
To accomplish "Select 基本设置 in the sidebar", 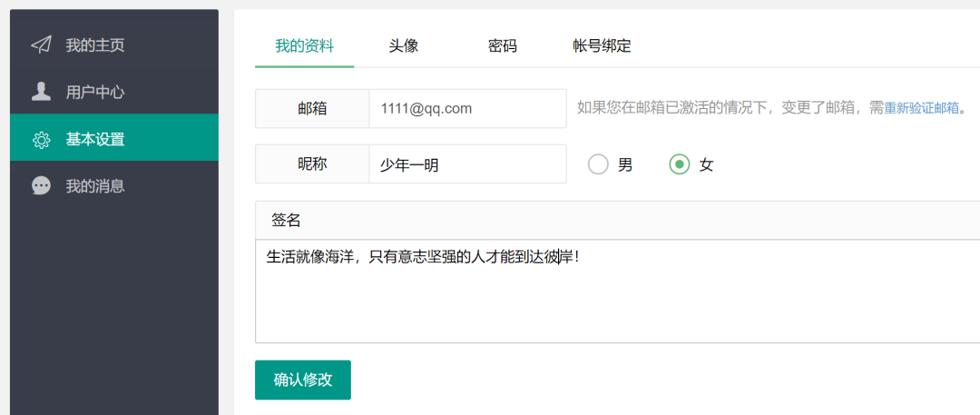I will (x=114, y=138).
